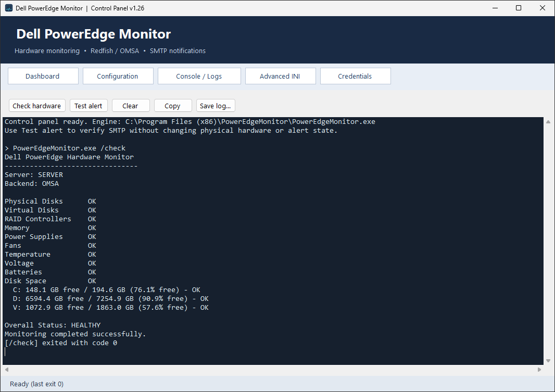The height and width of the screenshot is (392, 555).
Task: Click the 'Memory' status row
Action: (51, 227)
